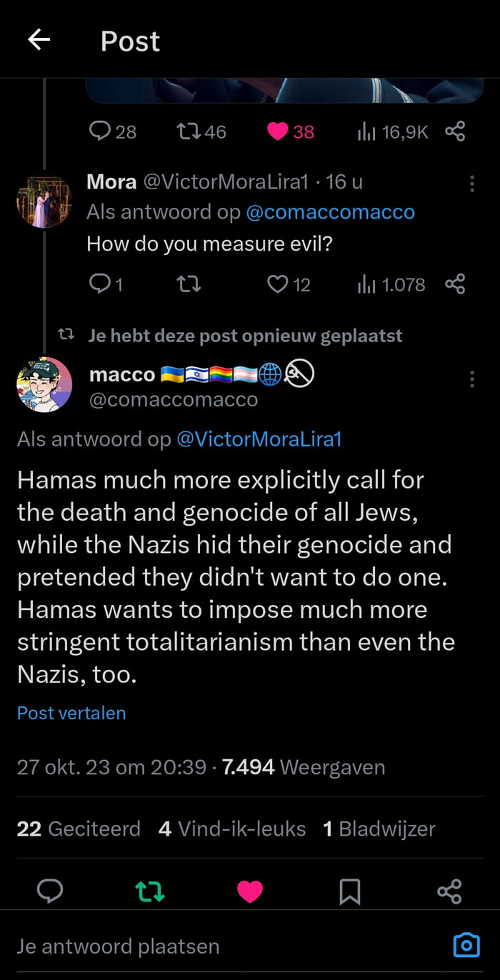Open view stats for Mora's reply
The image size is (500, 980).
pyautogui.click(x=391, y=285)
